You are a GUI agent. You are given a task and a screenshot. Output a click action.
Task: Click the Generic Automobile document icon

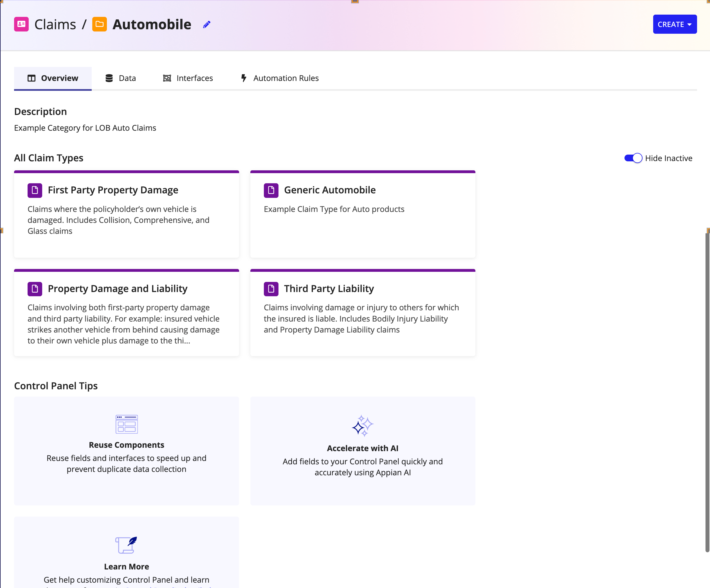point(271,191)
